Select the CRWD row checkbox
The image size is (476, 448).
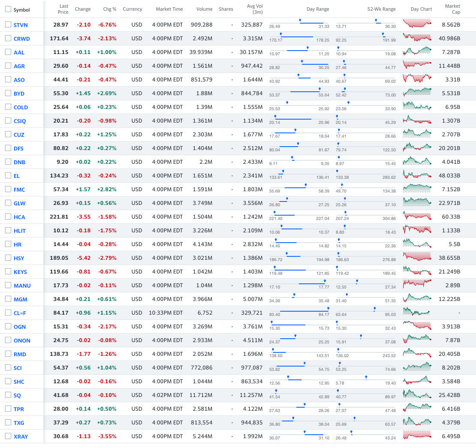(x=8, y=38)
